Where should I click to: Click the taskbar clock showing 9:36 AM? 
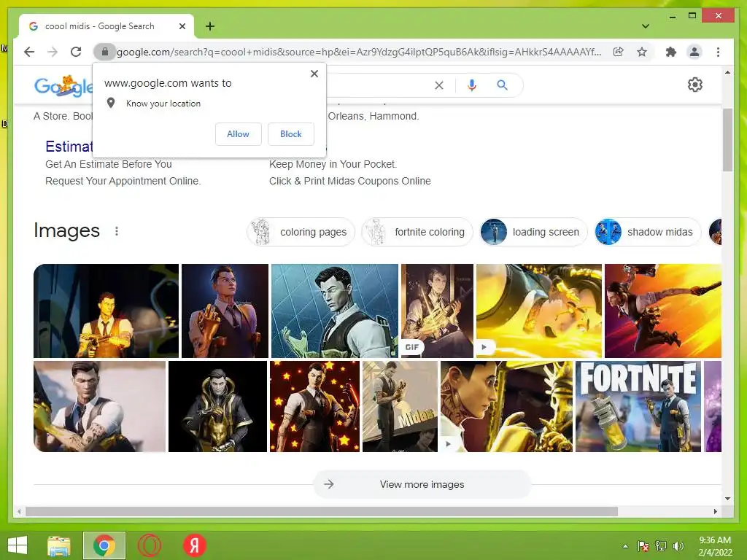click(x=715, y=546)
